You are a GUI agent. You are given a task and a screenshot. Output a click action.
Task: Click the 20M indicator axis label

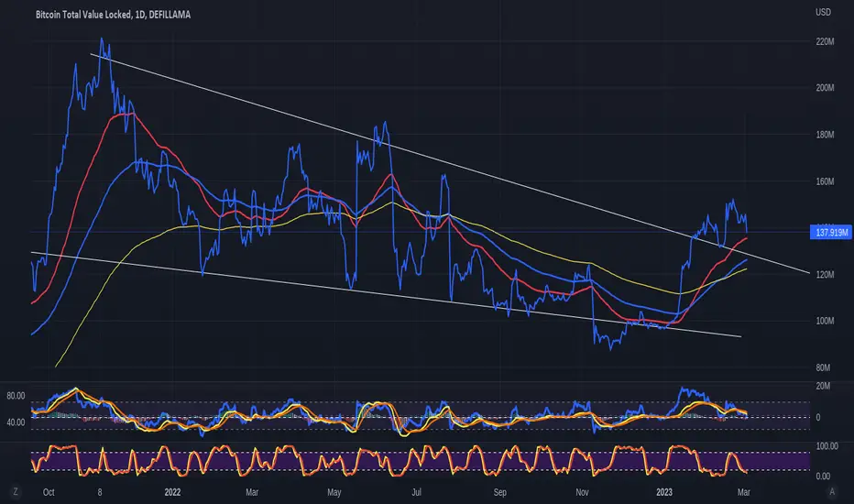click(823, 386)
